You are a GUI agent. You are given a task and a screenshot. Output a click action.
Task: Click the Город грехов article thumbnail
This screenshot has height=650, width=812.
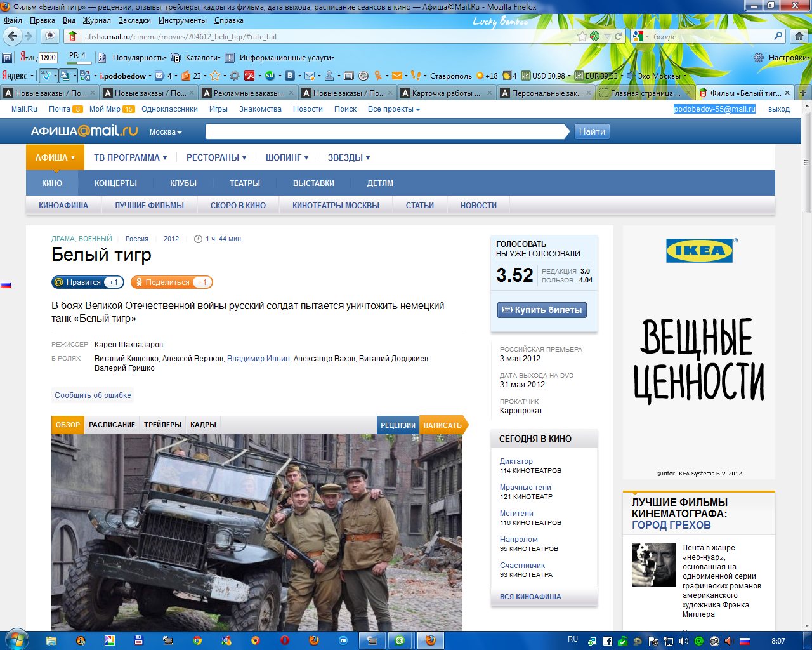coord(654,565)
